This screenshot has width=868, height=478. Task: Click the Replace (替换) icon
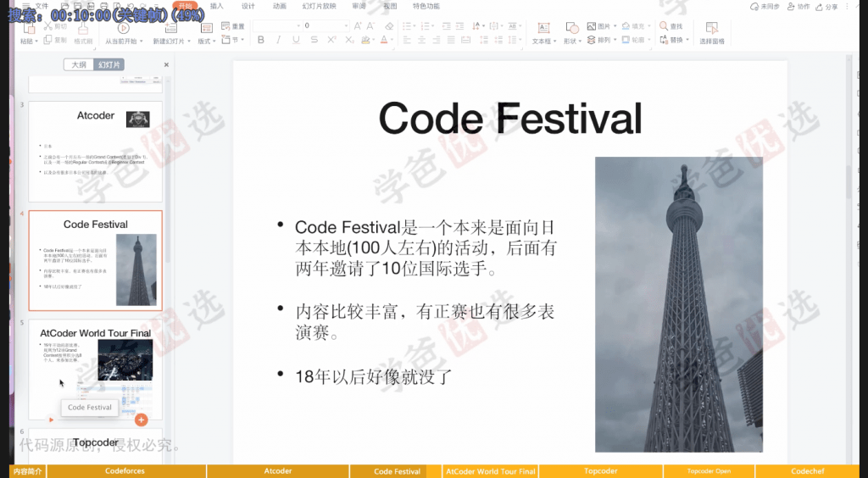tap(664, 40)
